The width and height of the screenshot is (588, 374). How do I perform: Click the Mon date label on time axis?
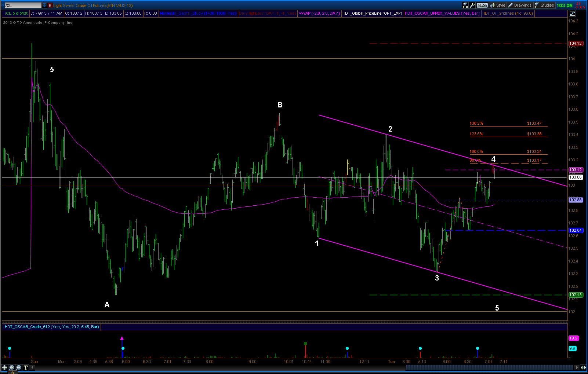(x=62, y=362)
